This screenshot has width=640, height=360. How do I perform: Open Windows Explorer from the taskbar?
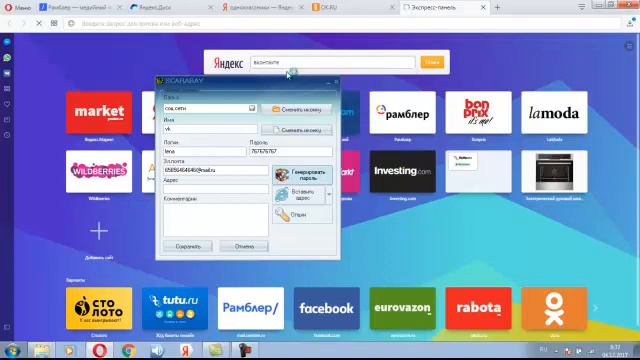click(41, 351)
